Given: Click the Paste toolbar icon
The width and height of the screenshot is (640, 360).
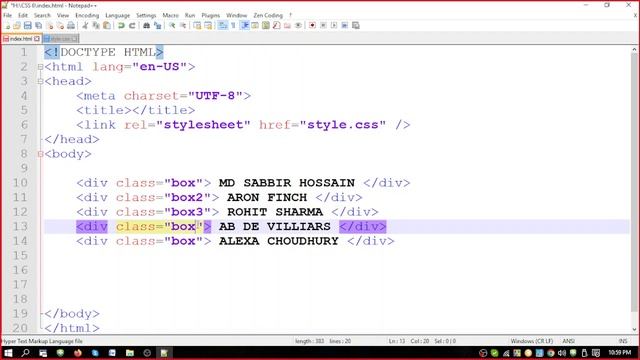Looking at the screenshot, I should coord(107,25).
